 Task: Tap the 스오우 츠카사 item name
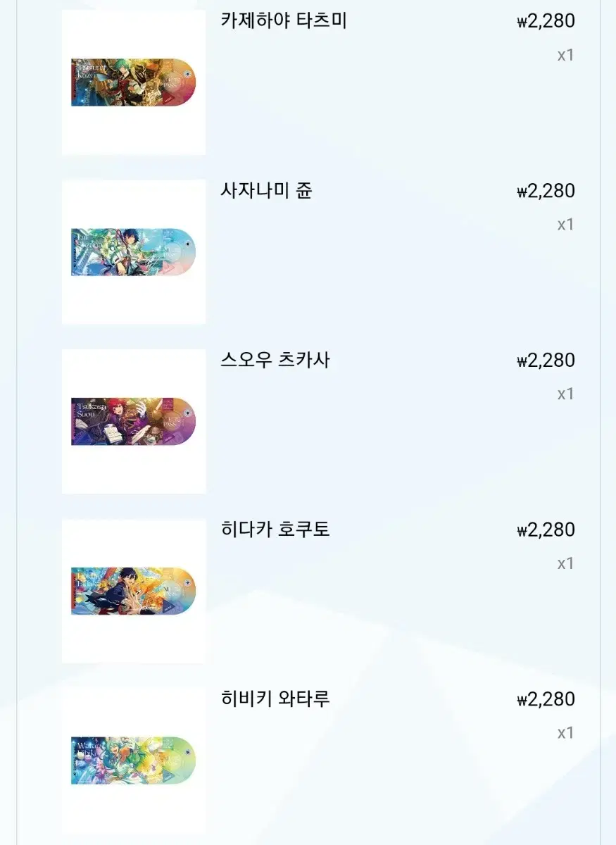[275, 361]
